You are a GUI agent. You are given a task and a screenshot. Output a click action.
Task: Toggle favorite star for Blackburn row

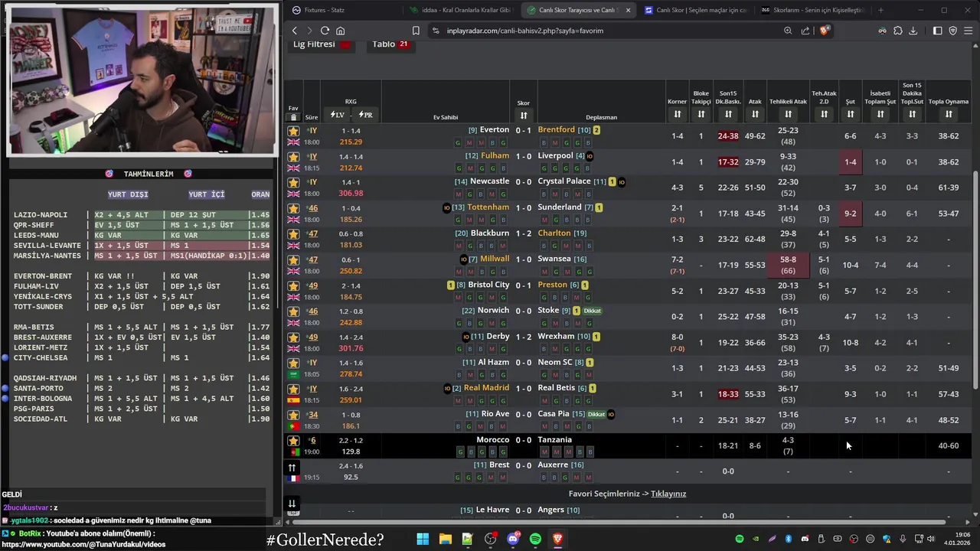[x=293, y=234]
